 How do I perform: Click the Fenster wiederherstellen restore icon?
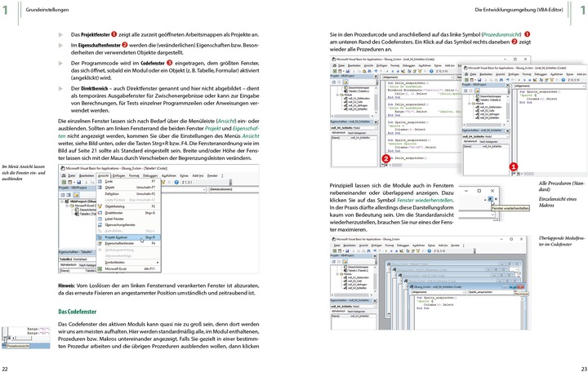491,199
